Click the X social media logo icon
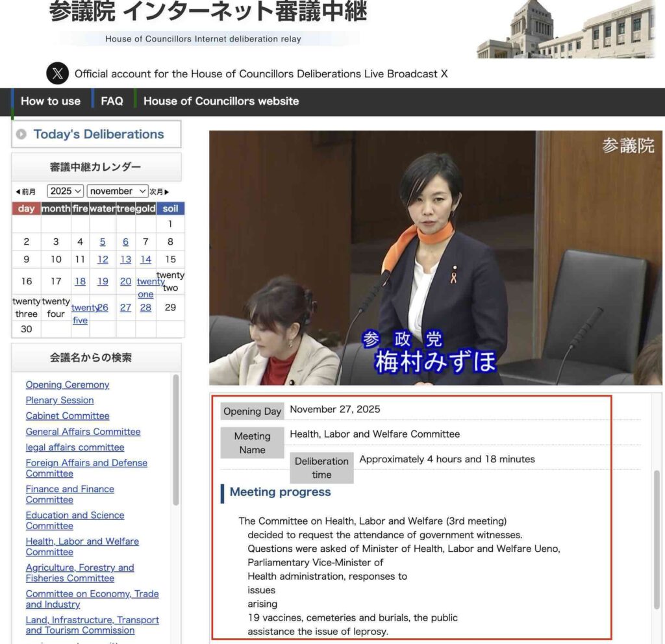 point(57,73)
